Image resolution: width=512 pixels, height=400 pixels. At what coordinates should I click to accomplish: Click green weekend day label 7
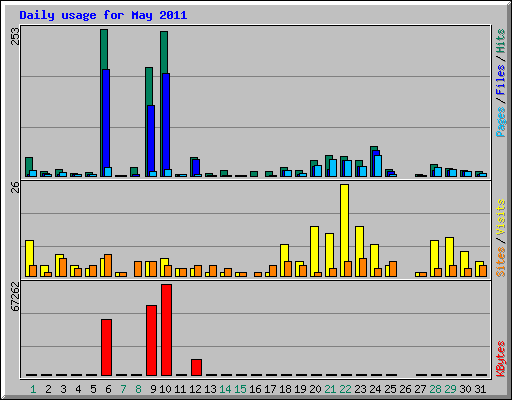pyautogui.click(x=123, y=389)
